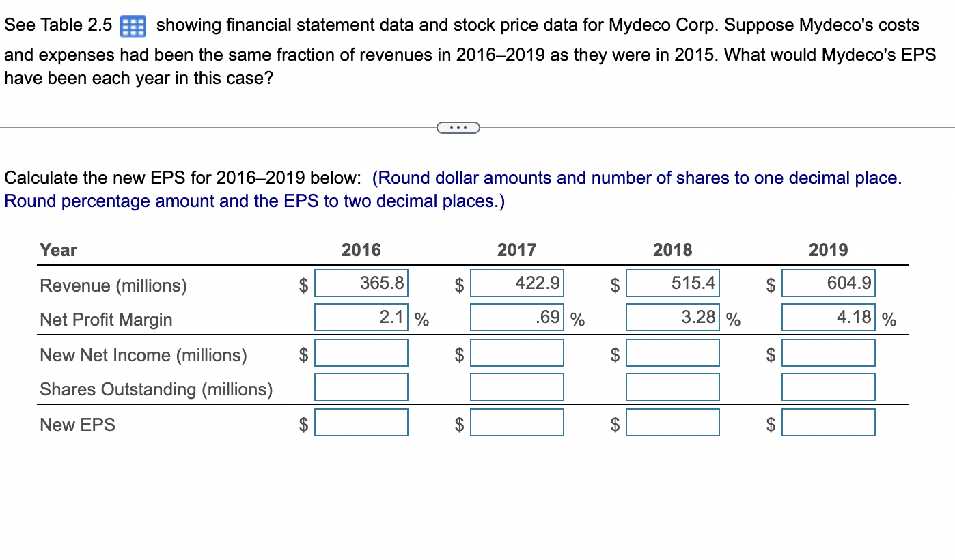Screen dimensions: 955x560
Task: Select the 2019 New EPS input box
Action: 828,422
